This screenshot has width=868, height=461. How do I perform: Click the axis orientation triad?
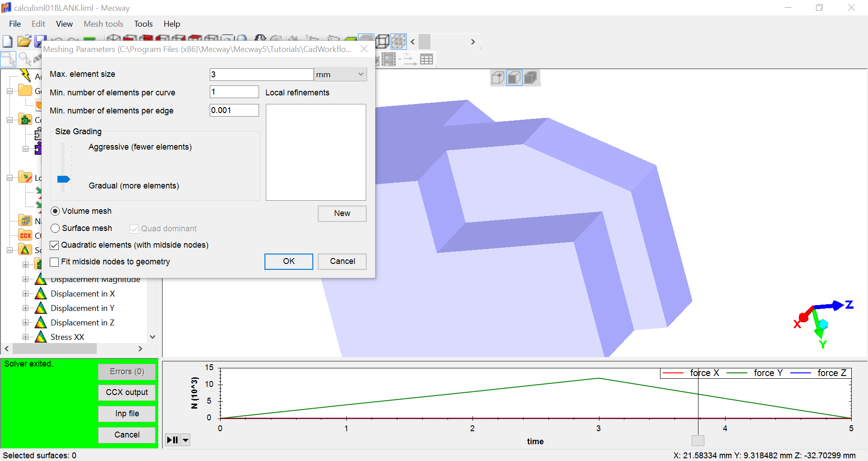pos(823,323)
